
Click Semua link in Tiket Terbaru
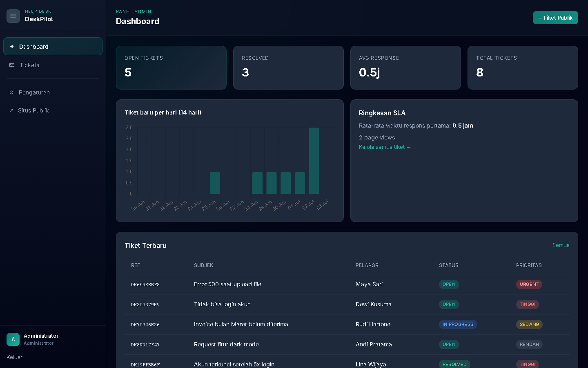[x=561, y=245]
